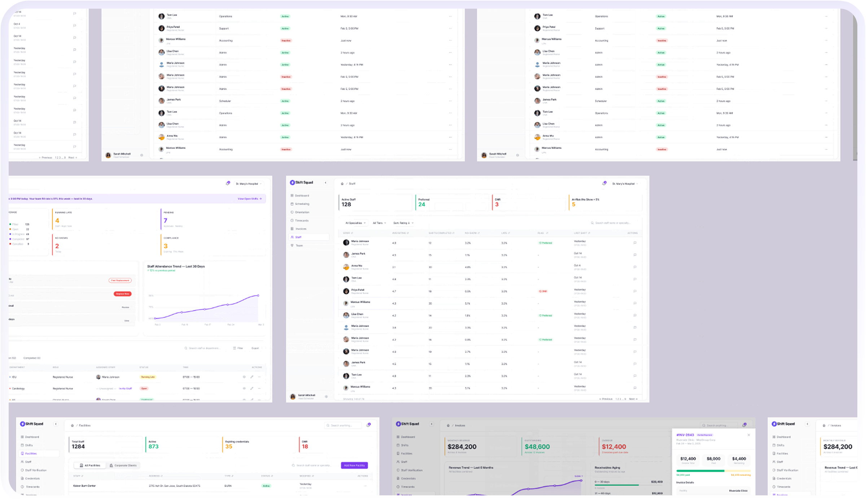Click the Search staff name or specialty field above Staff table

[612, 223]
